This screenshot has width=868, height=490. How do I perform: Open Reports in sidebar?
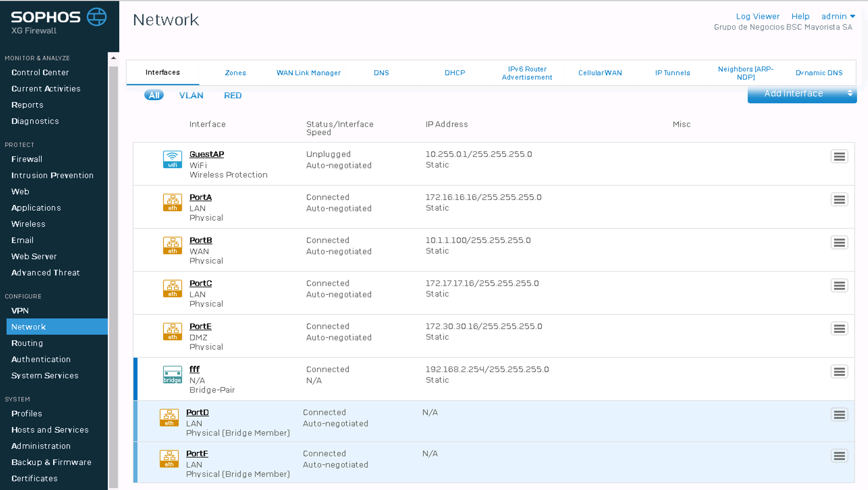pos(27,105)
